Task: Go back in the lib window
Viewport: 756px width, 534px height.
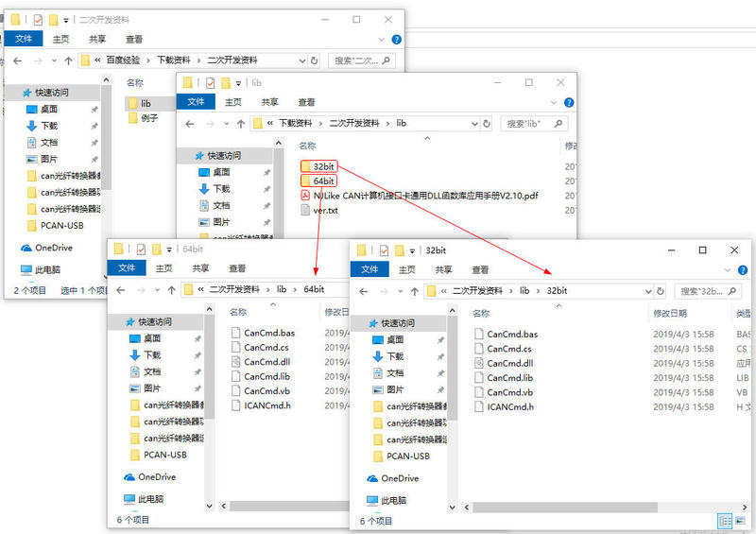Action: pyautogui.click(x=190, y=124)
